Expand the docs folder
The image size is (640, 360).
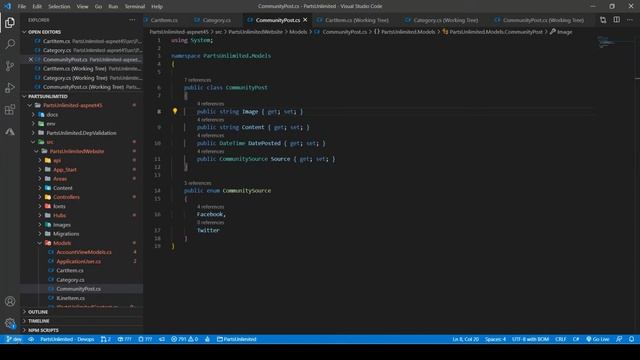[33, 115]
